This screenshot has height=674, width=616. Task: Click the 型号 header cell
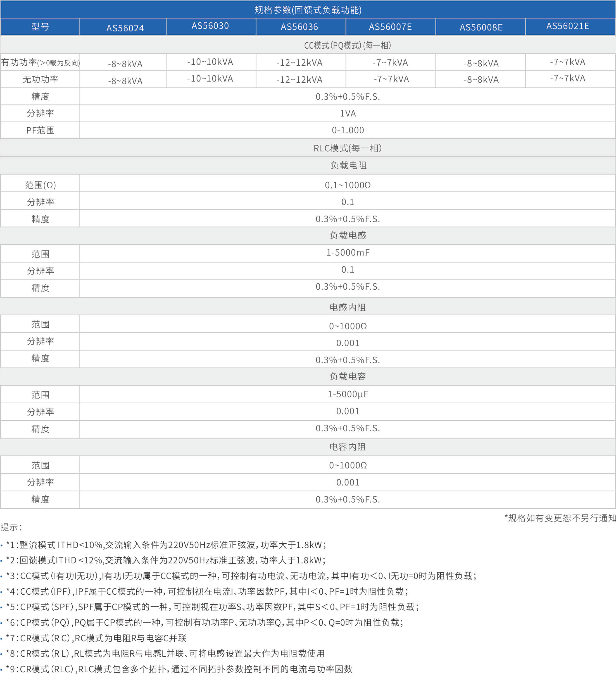[40, 27]
